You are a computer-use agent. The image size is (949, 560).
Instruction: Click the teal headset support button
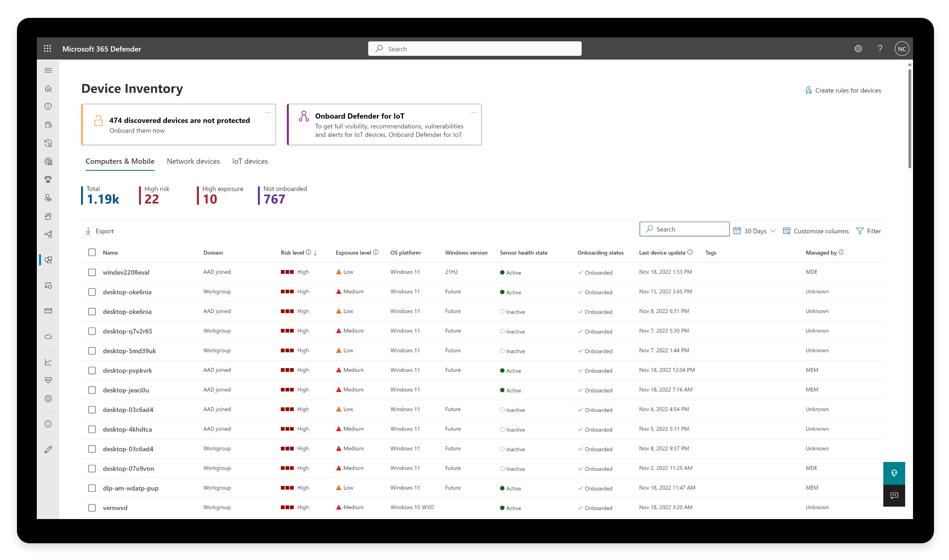click(x=894, y=473)
